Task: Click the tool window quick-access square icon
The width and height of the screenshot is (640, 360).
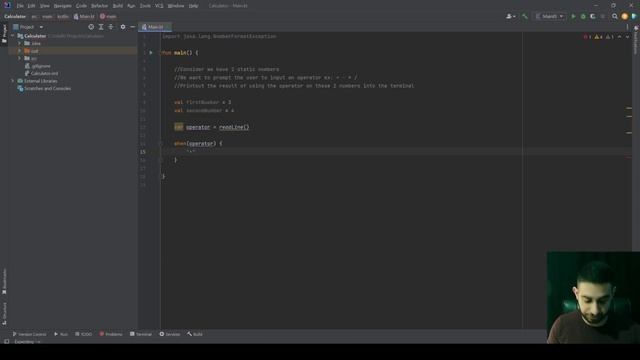Action: tap(7, 342)
